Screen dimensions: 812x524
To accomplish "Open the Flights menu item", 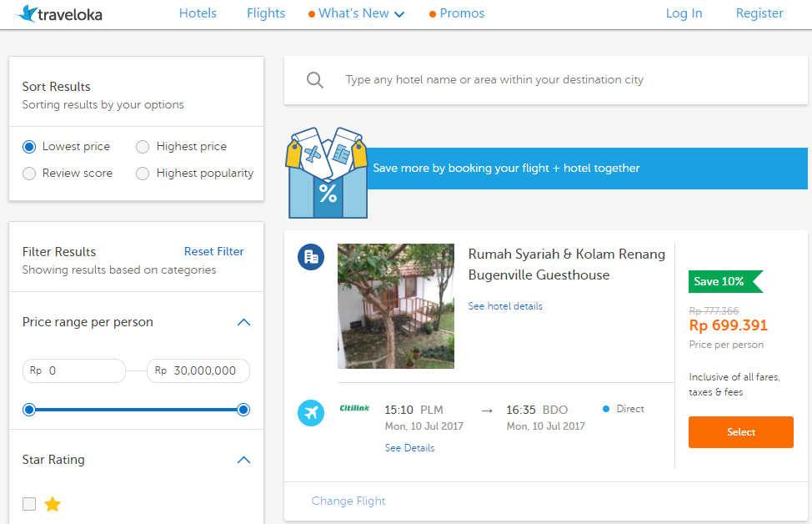I will point(266,13).
